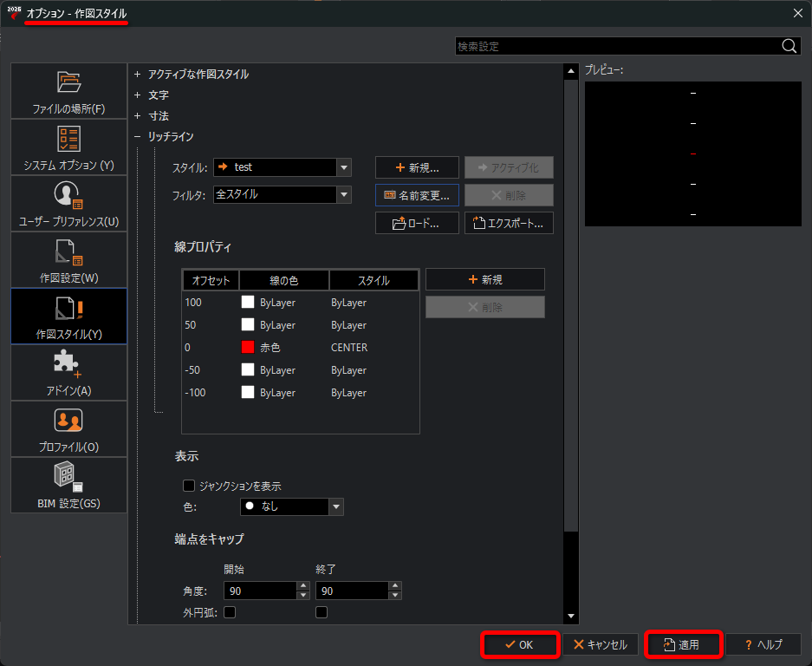Select the プロファイル(O) icon
Screen dimensions: 812x666
[x=68, y=421]
